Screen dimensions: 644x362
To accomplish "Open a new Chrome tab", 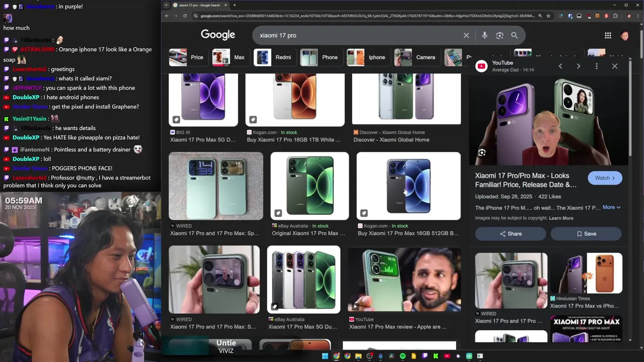I will click(234, 5).
